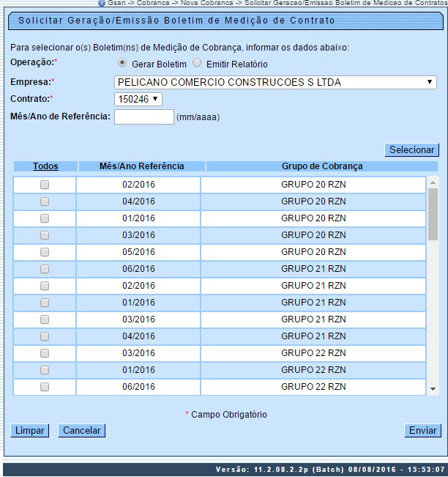Click the Limpar button
Screen dimensions: 448x477
click(x=29, y=431)
